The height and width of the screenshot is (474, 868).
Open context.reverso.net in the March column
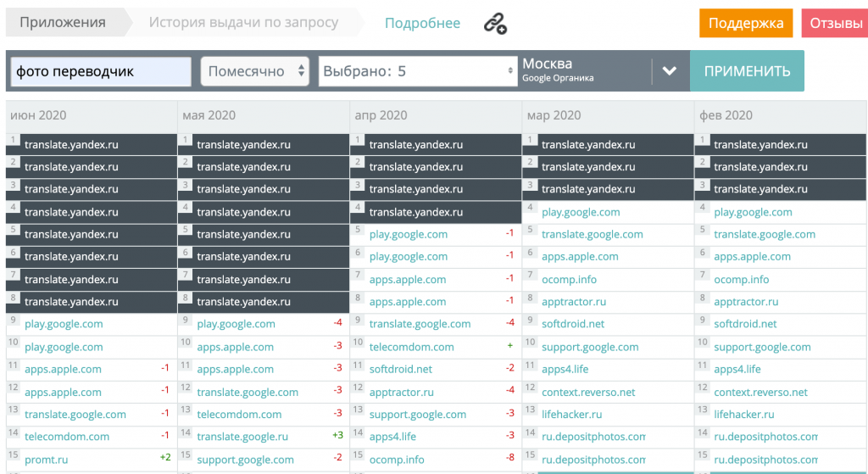[x=588, y=392]
